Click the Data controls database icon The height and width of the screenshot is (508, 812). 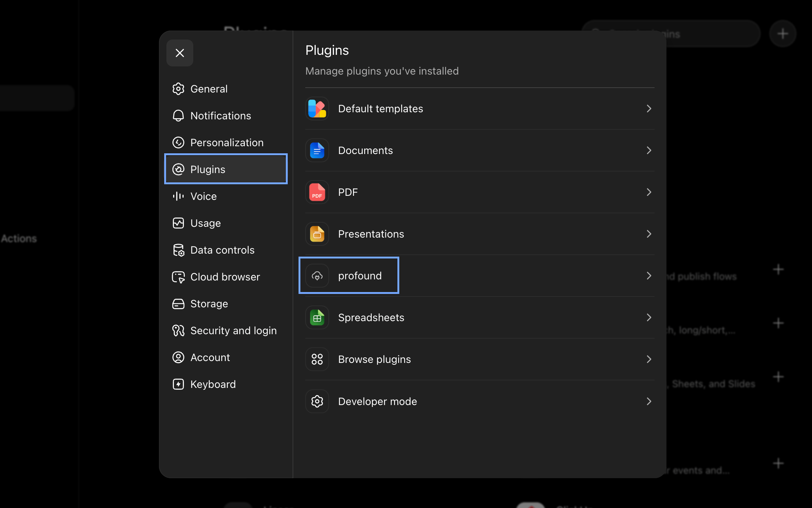178,250
